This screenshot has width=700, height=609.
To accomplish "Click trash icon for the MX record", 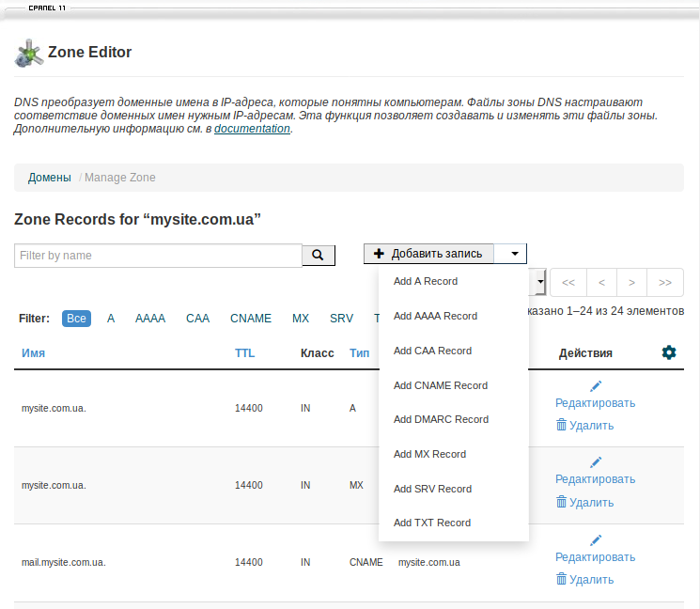I will pyautogui.click(x=561, y=502).
